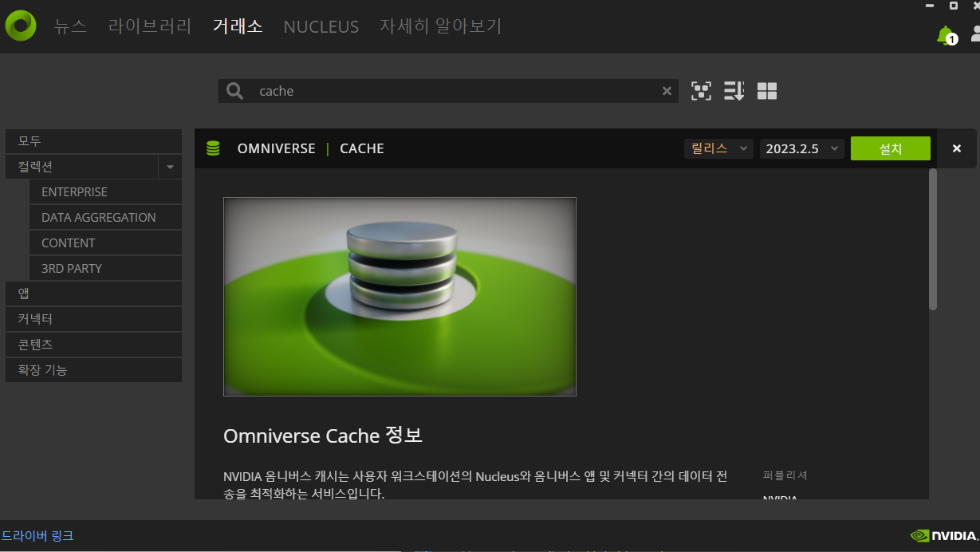Choose the 3RD PARTY collection

[x=105, y=269]
